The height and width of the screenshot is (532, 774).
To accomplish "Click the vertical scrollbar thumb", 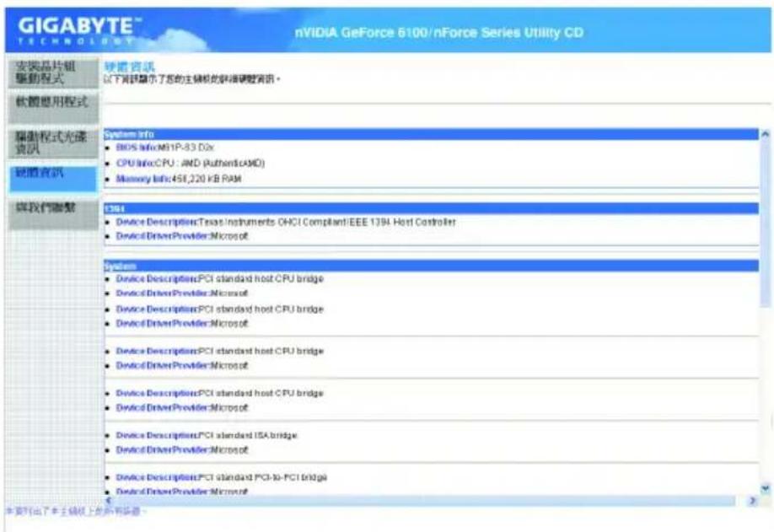I will tap(765, 223).
